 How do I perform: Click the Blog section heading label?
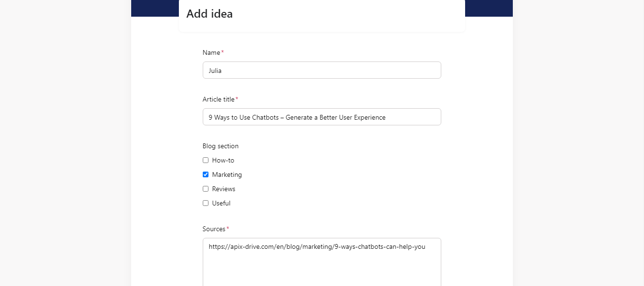point(220,146)
